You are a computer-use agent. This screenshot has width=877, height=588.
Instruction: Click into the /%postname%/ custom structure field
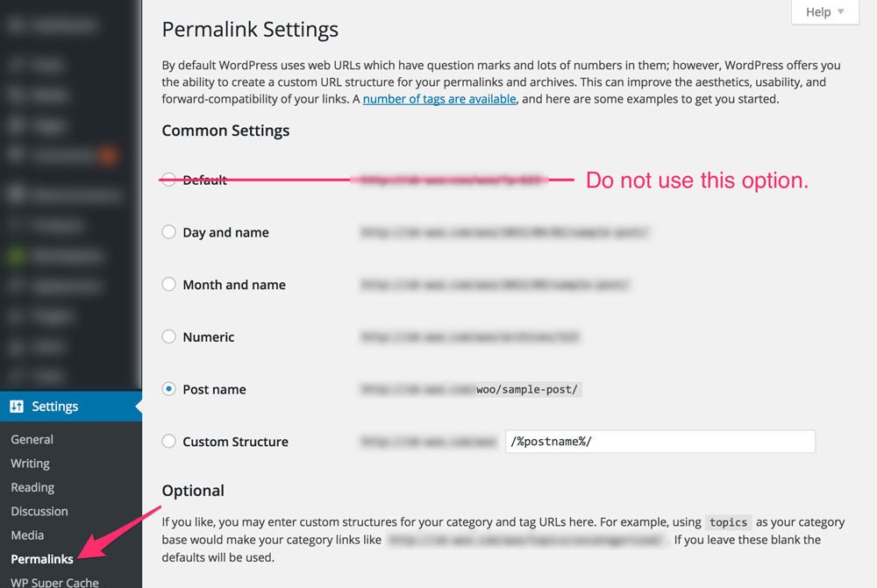(660, 442)
